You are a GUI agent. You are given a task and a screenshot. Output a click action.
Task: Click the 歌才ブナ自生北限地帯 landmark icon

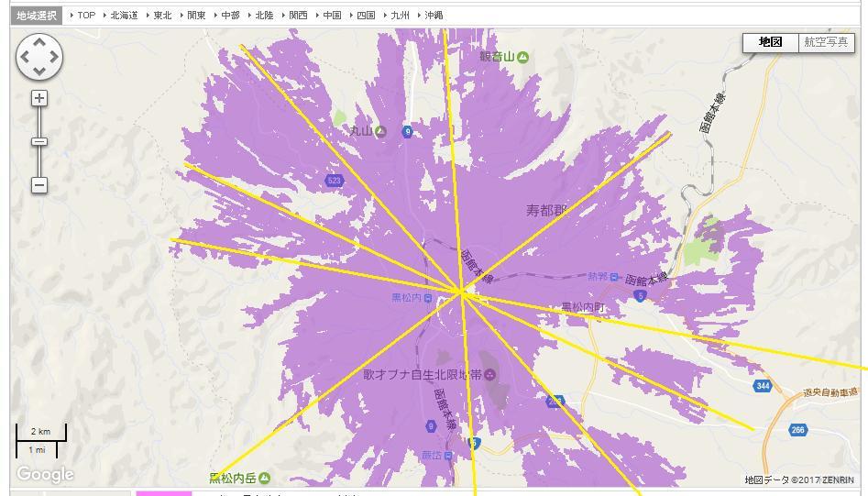coord(489,375)
